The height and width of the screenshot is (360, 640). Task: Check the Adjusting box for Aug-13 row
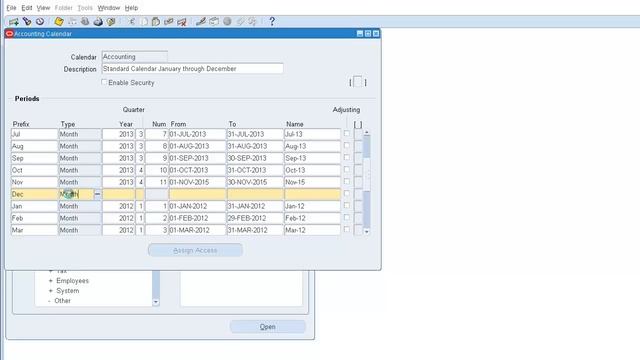(347, 145)
